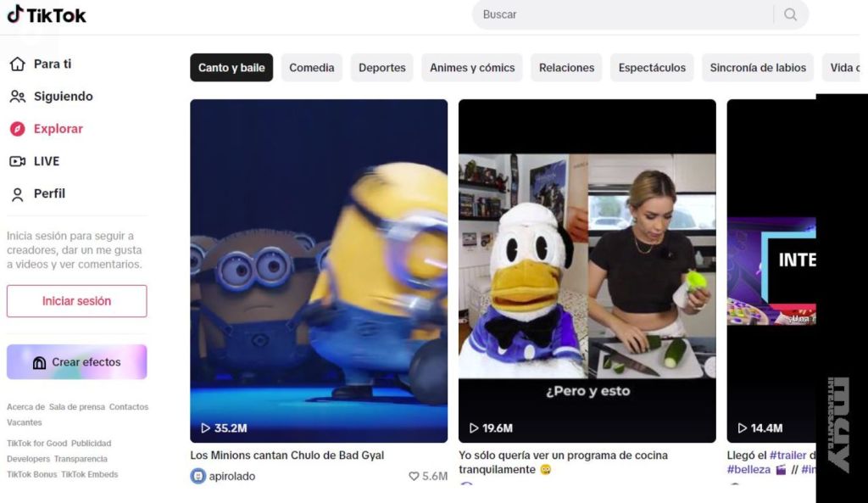Select the Canto y baile tab
The height and width of the screenshot is (503, 868).
tap(231, 68)
